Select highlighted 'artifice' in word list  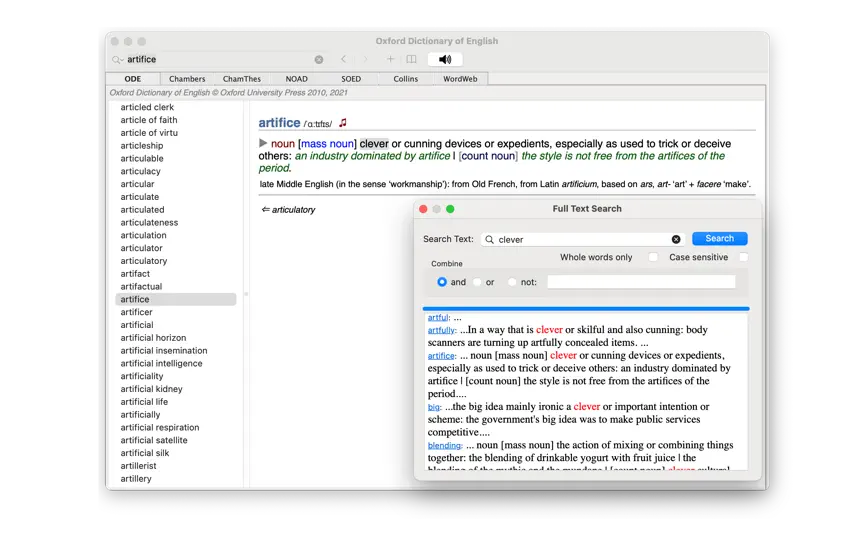[x=176, y=299]
